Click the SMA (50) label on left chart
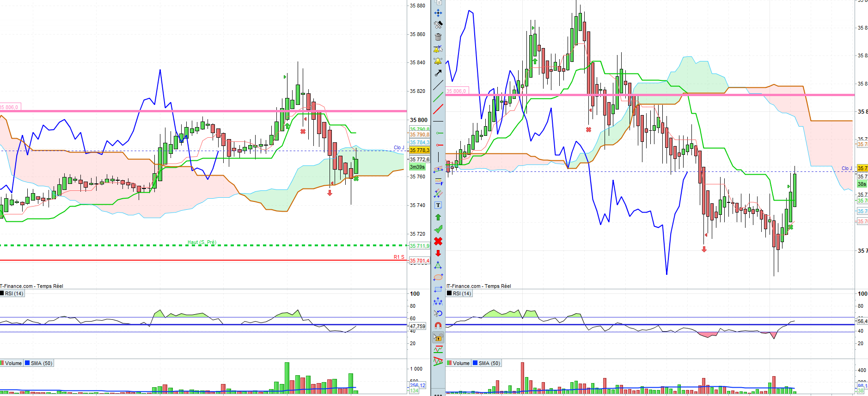 click(42, 363)
